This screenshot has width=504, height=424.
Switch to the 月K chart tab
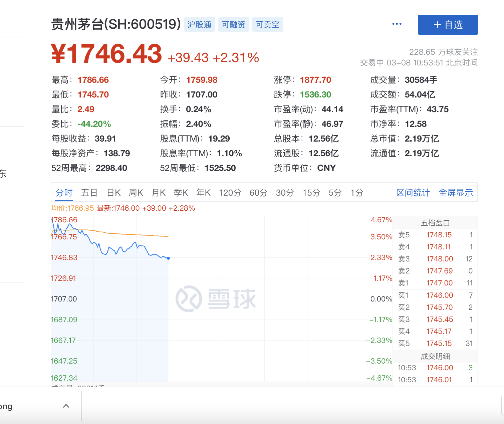tap(159, 193)
